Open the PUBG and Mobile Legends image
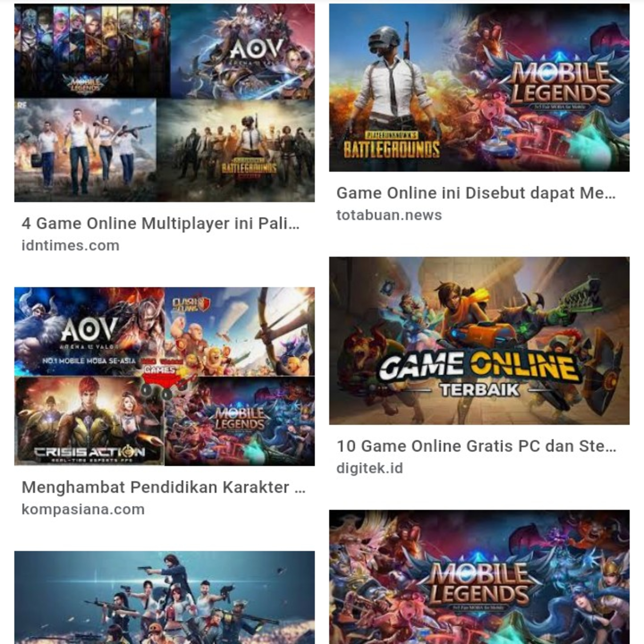Image resolution: width=644 pixels, height=644 pixels. click(x=479, y=88)
